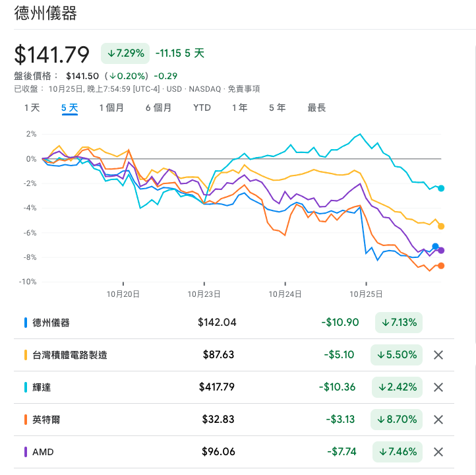476x475 pixels.
Task: Click the 盤後價格 $141.50 after-hours price
Action: click(82, 76)
